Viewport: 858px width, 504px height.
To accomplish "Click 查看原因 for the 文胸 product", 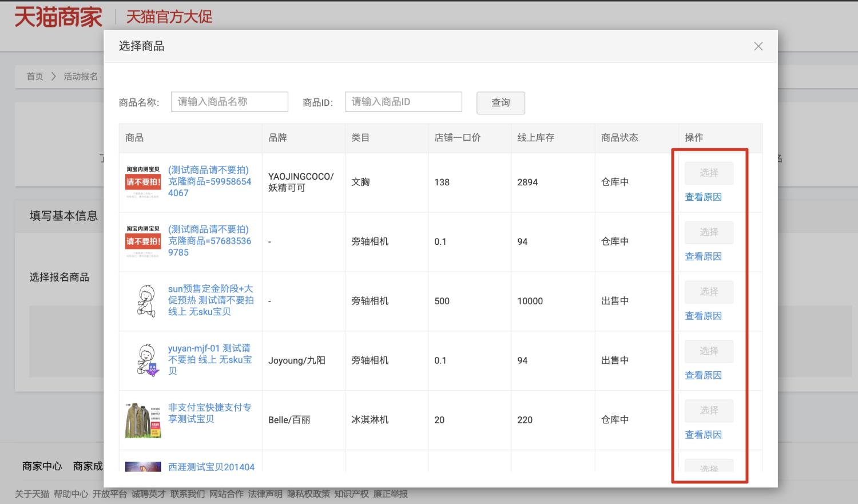I will (x=703, y=197).
